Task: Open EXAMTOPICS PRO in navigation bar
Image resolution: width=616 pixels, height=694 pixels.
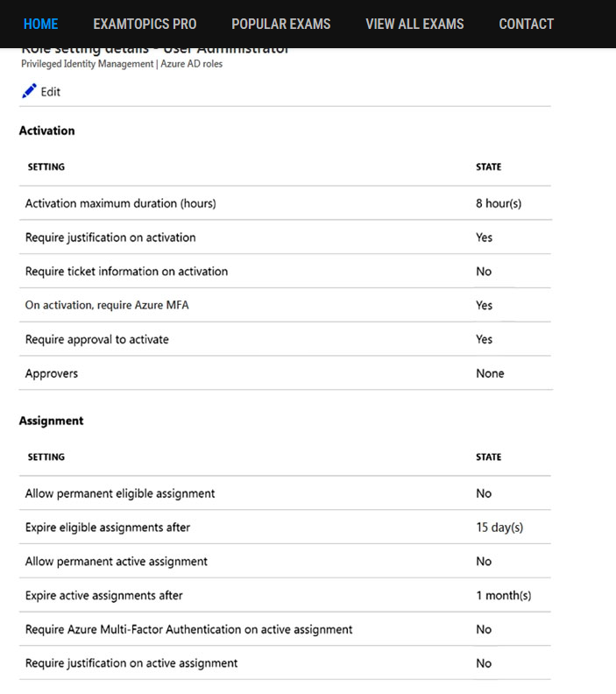Action: click(145, 24)
